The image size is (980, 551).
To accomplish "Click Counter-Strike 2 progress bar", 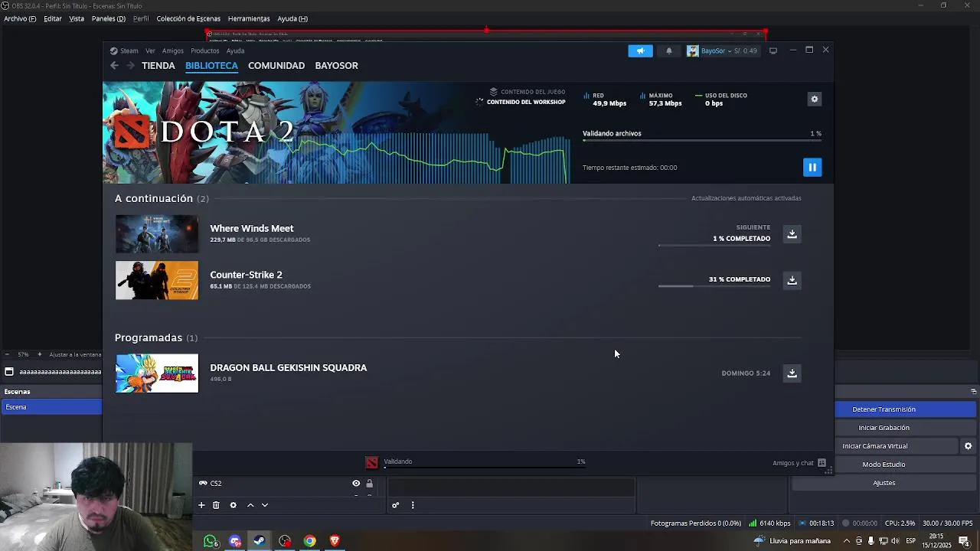I will coord(714,286).
